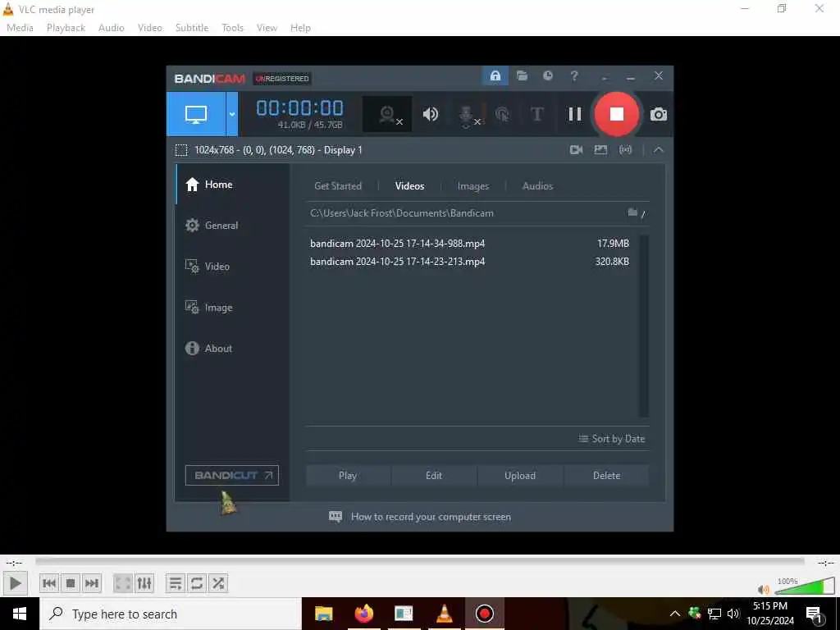Show VLC extended settings equalizer icon

[144, 583]
